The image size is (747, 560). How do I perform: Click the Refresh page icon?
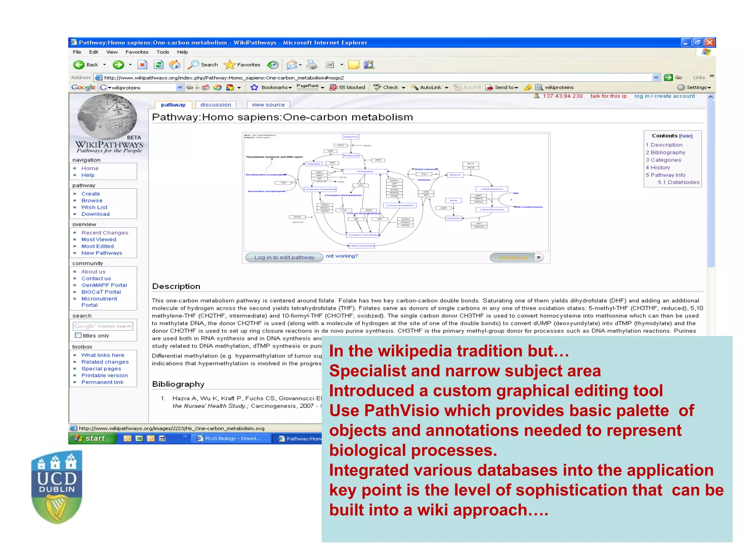point(159,65)
